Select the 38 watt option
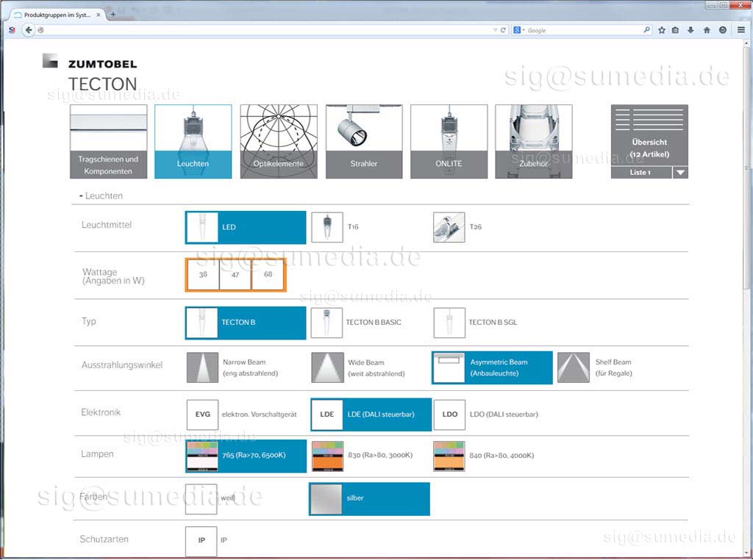The width and height of the screenshot is (753, 560). coord(203,274)
